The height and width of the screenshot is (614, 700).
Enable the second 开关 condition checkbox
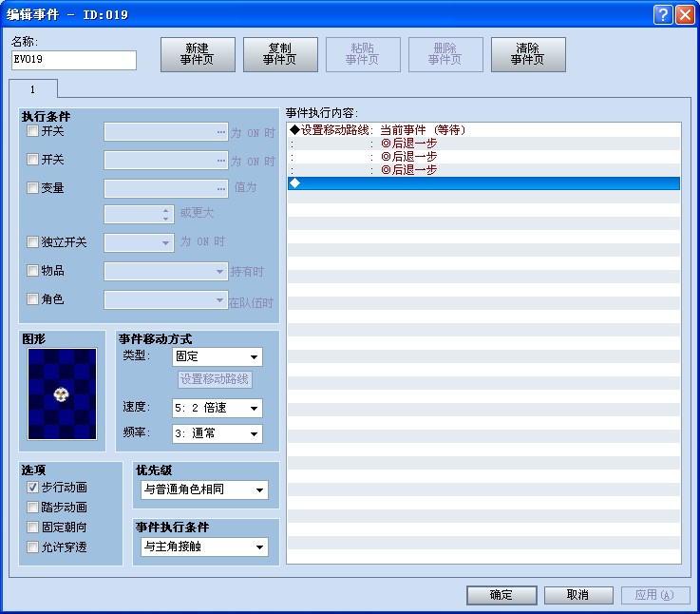point(32,159)
